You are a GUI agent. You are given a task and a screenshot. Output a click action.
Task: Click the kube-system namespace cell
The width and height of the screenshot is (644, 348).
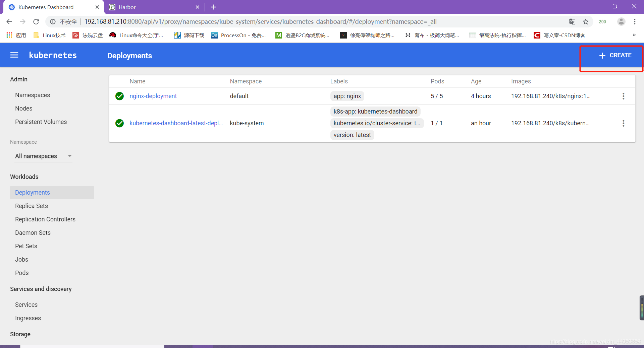247,123
